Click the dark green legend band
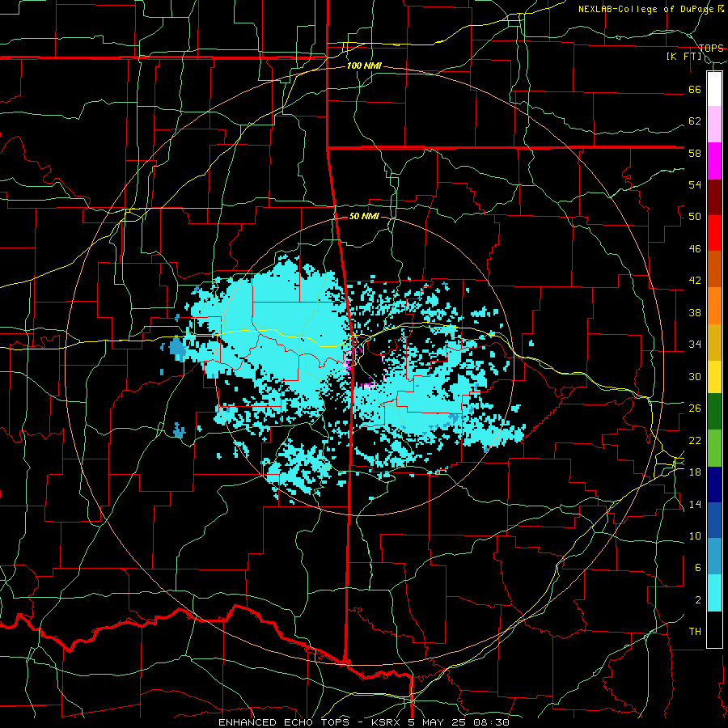 click(714, 412)
